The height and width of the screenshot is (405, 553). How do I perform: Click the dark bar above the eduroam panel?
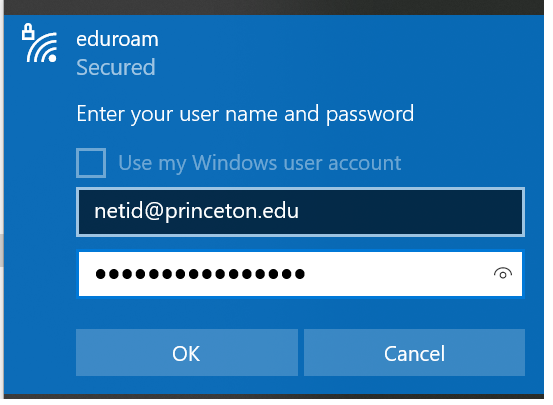point(274,7)
